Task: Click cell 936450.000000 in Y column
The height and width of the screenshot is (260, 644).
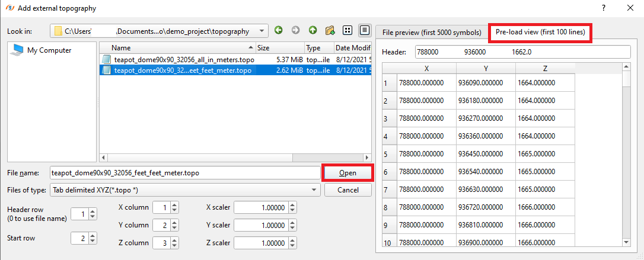Action: [486, 154]
